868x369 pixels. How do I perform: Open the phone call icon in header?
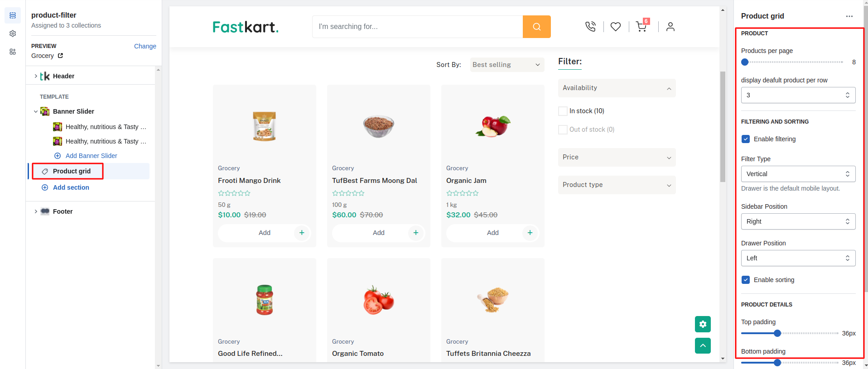tap(590, 27)
